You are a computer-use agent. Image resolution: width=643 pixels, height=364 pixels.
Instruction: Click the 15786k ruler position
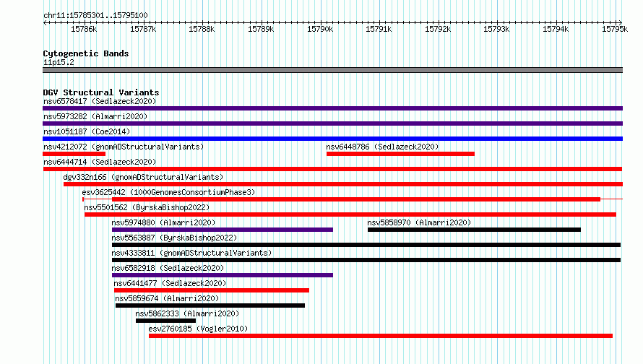click(x=84, y=29)
